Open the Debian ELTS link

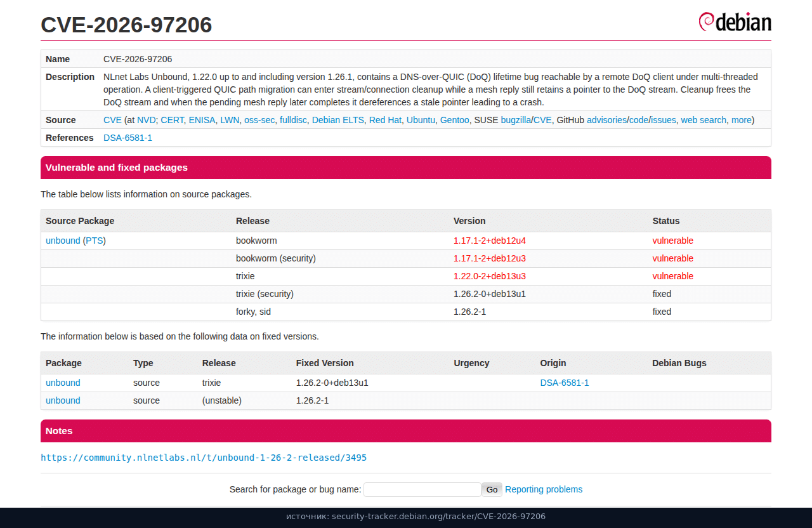pyautogui.click(x=338, y=120)
